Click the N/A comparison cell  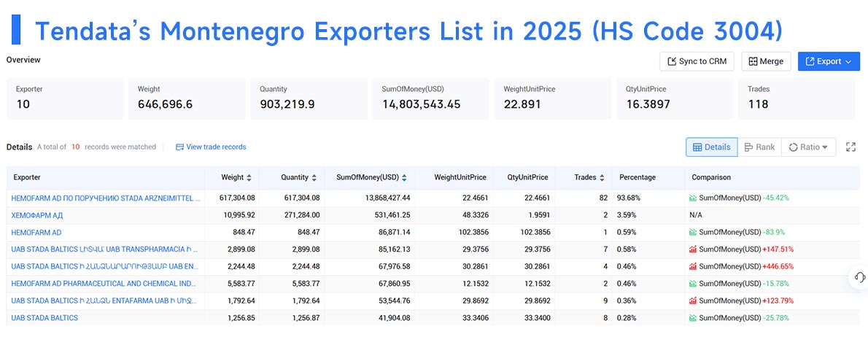(x=695, y=214)
